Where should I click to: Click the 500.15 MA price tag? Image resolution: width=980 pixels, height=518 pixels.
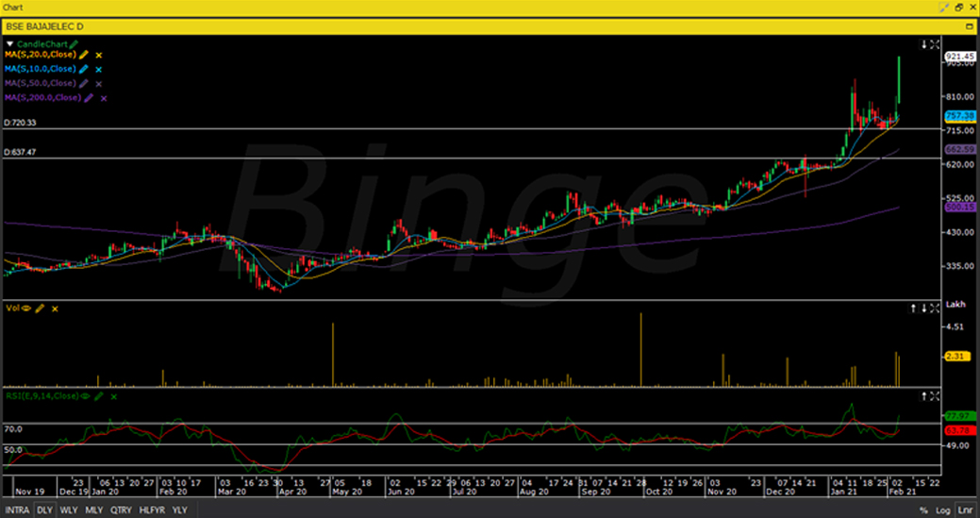pos(960,207)
